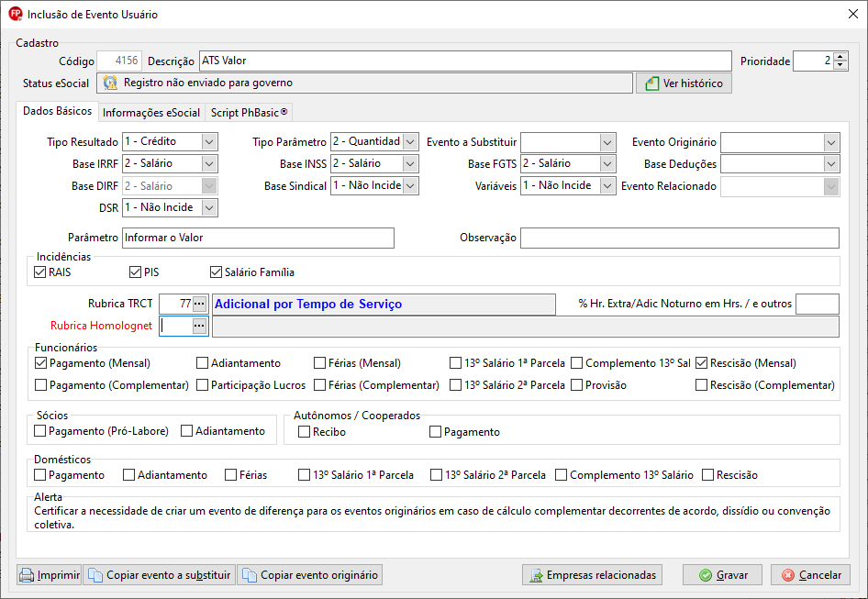Screen dimensions: 868x599
Task: Click the Imprimir button
Action: (50, 575)
